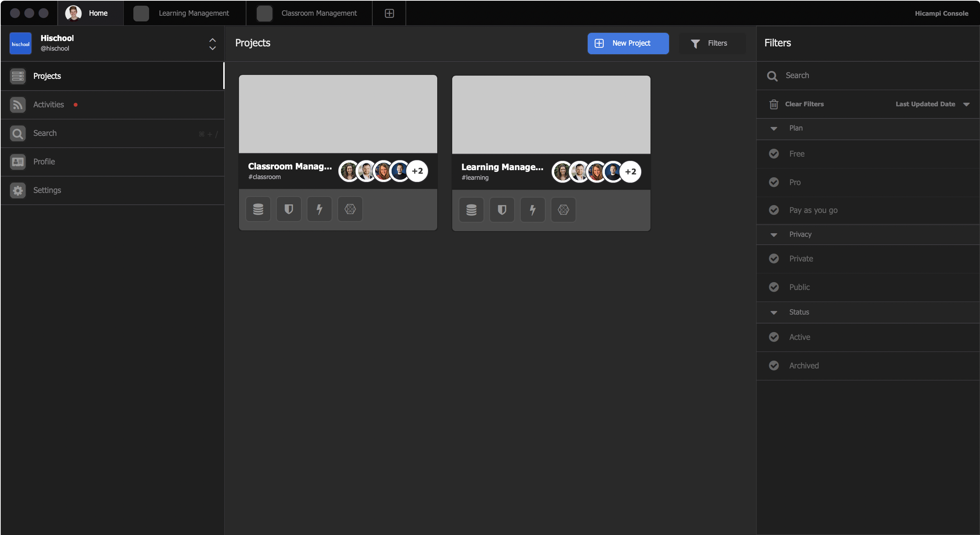Open the Hischool workspace switcher

(x=212, y=44)
